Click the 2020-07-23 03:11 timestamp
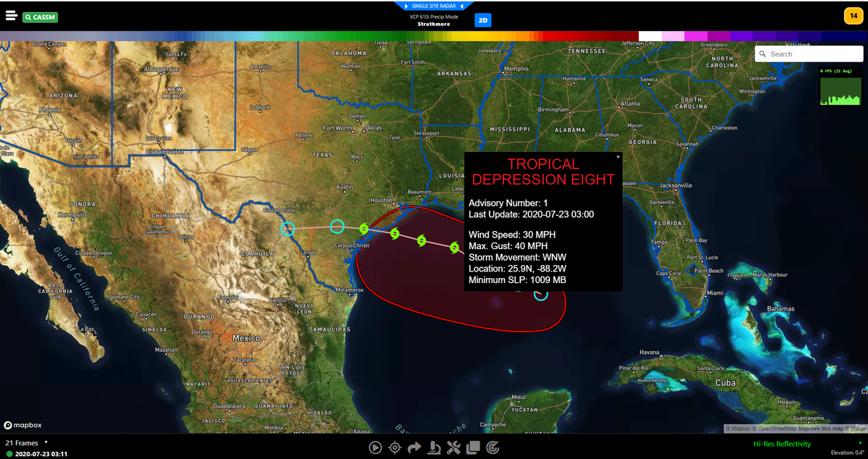This screenshot has height=459, width=868. pos(41,454)
